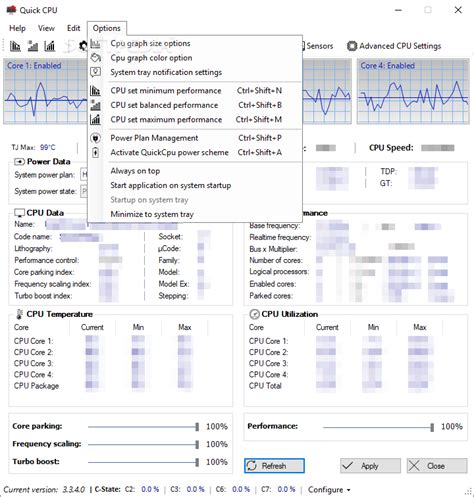Click the Close button
Viewport: 474px width, 497px height.
(x=437, y=466)
